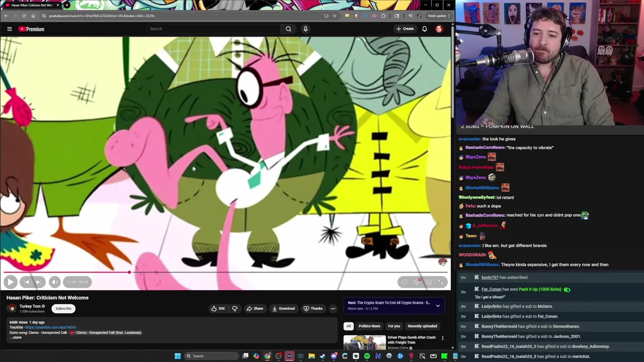Screen dimensions: 644x362
Task: Like the video with 30K likes
Action: [x=218, y=309]
